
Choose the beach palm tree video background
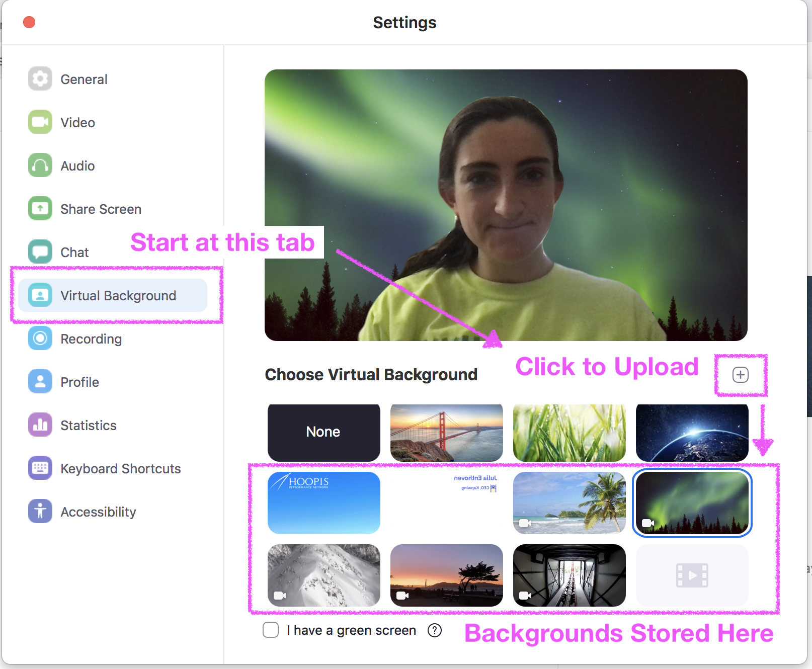click(x=569, y=503)
